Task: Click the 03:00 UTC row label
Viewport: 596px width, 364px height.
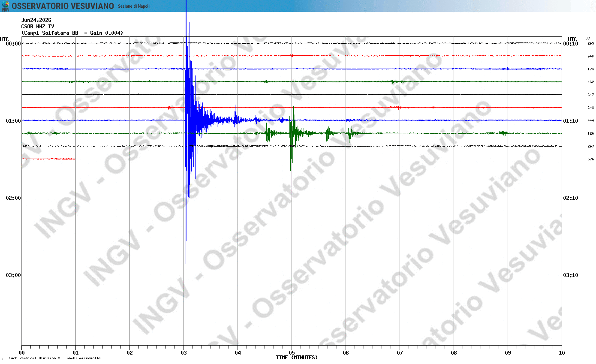Action: click(x=13, y=275)
